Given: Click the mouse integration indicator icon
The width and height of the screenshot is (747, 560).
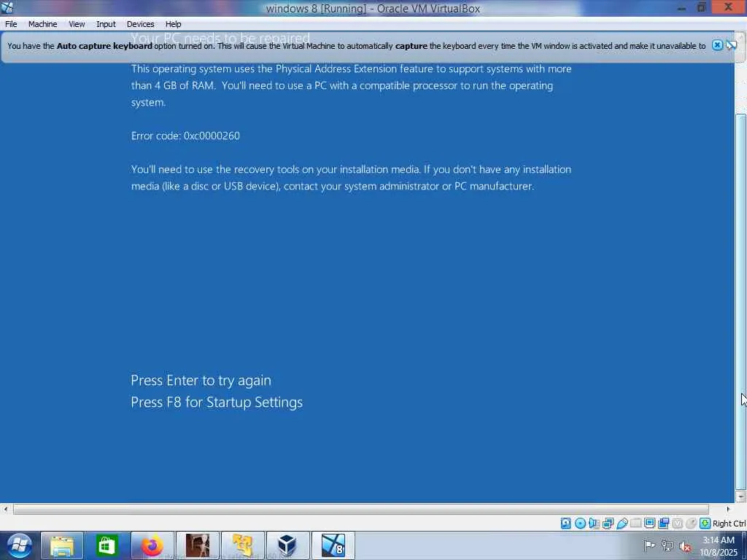Looking at the screenshot, I should pos(691,524).
